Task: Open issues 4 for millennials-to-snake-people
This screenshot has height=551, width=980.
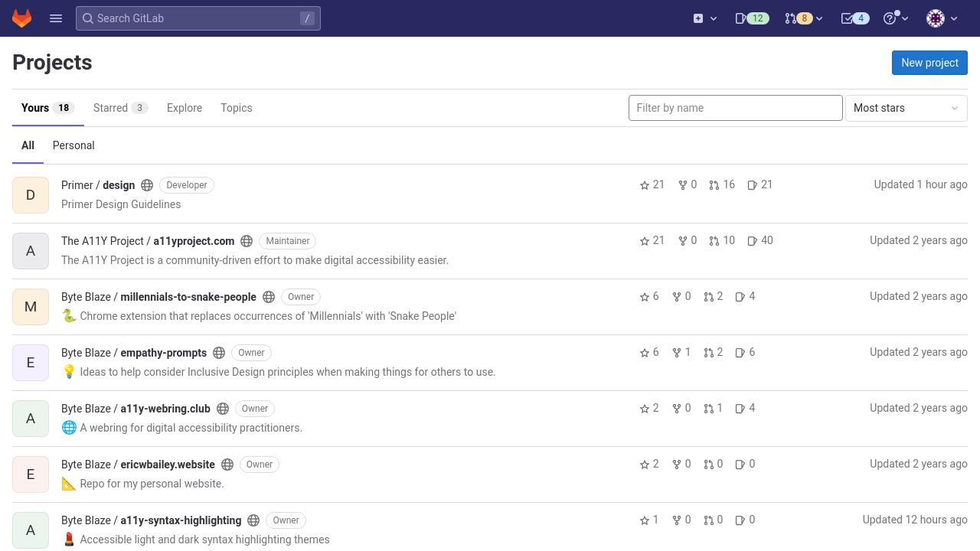Action: point(745,297)
